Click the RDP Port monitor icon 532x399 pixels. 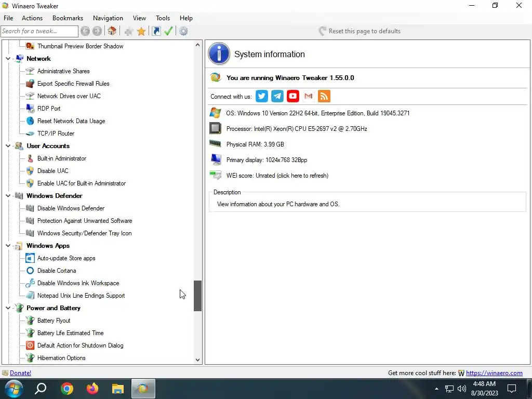pyautogui.click(x=30, y=109)
